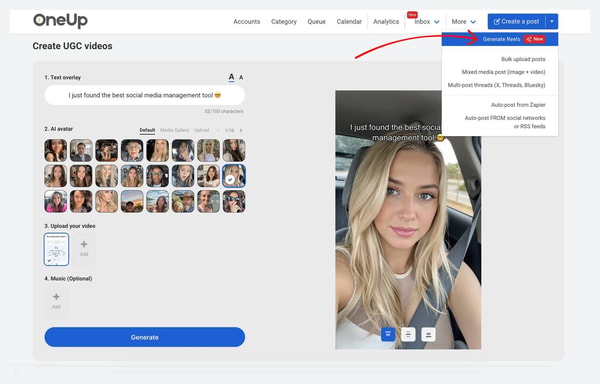Select the uploaded video thumbnail
The height and width of the screenshot is (384, 600).
click(x=57, y=249)
